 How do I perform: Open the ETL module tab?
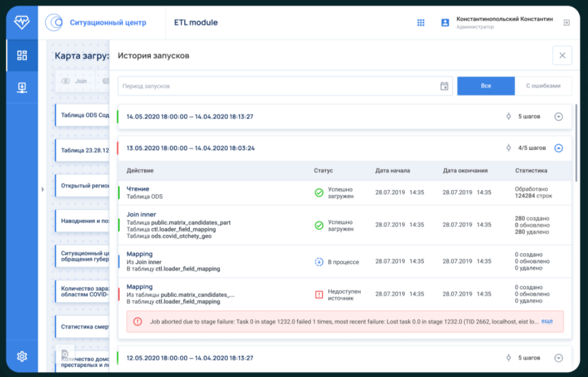(x=196, y=22)
